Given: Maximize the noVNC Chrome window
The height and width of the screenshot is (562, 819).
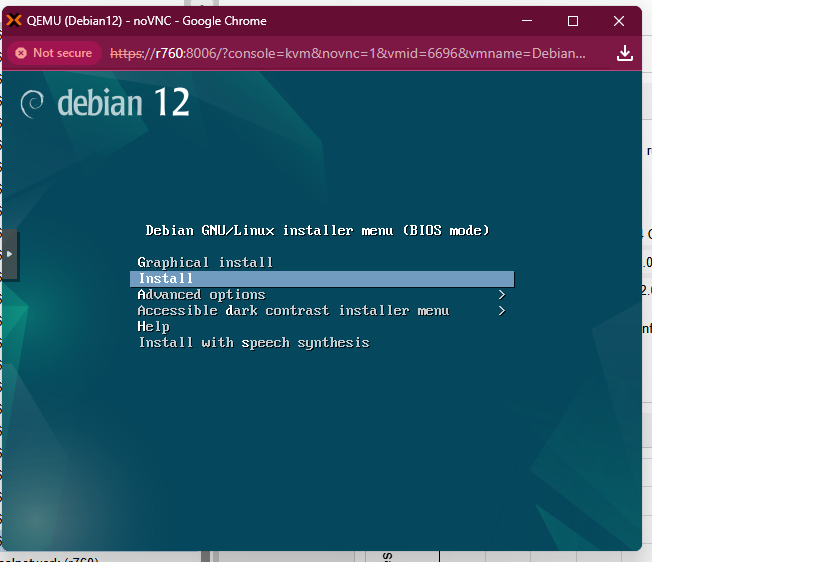Looking at the screenshot, I should 573,21.
